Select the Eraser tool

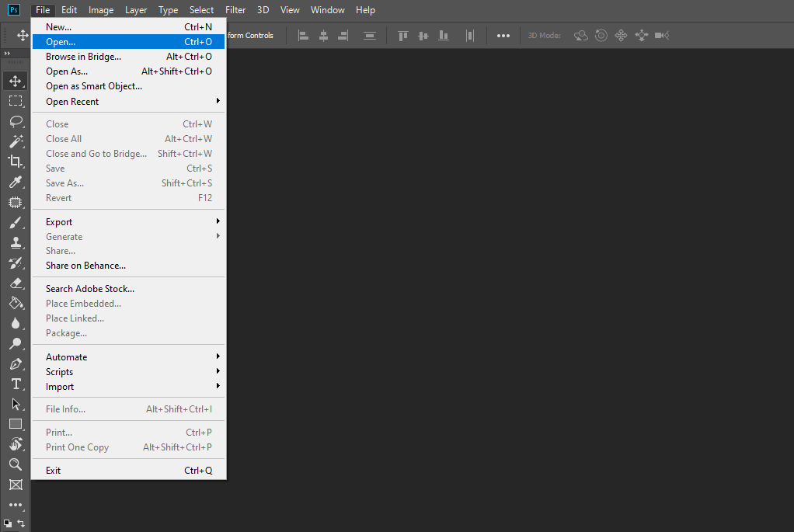pyautogui.click(x=16, y=283)
